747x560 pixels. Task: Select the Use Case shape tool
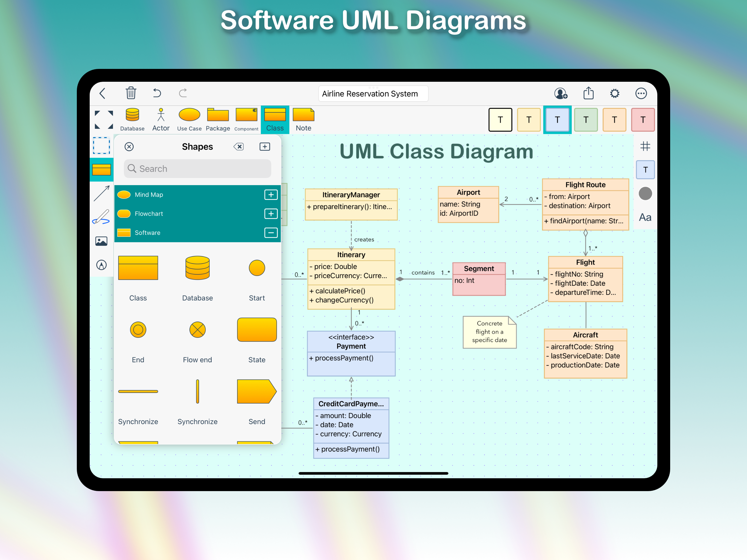click(189, 119)
